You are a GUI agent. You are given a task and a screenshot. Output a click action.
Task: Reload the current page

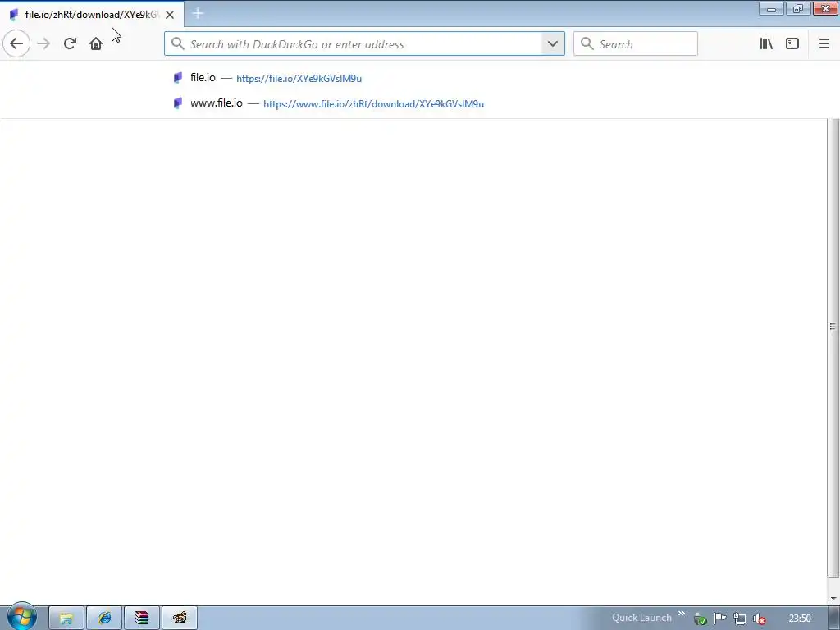(70, 43)
